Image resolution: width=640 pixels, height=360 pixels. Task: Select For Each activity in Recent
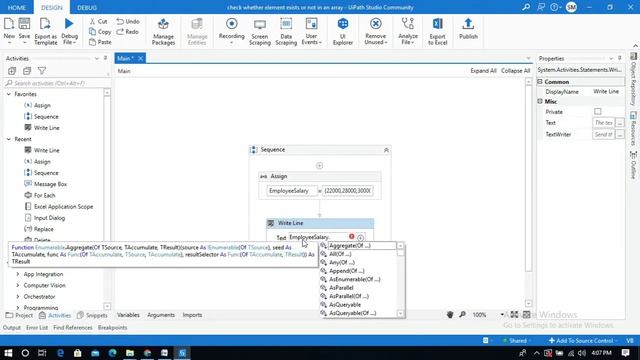click(44, 195)
